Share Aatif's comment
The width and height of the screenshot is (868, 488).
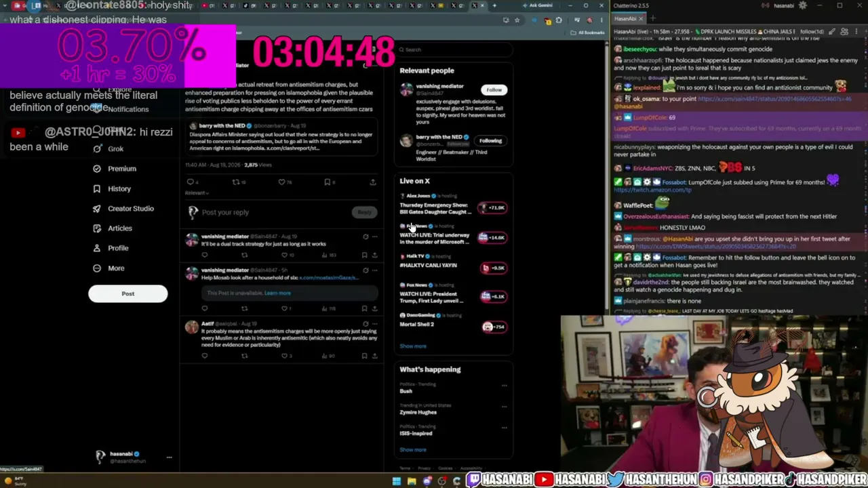(374, 356)
